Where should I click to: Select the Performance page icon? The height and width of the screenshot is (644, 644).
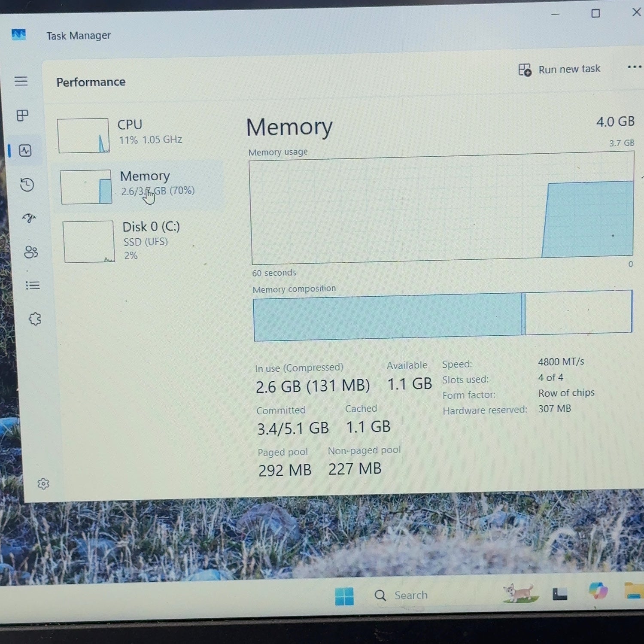pyautogui.click(x=25, y=151)
